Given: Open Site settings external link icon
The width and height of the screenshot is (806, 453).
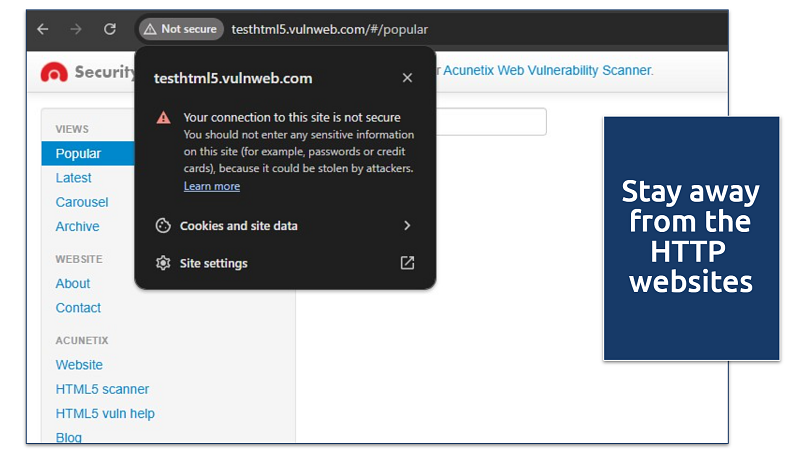Looking at the screenshot, I should click(407, 263).
